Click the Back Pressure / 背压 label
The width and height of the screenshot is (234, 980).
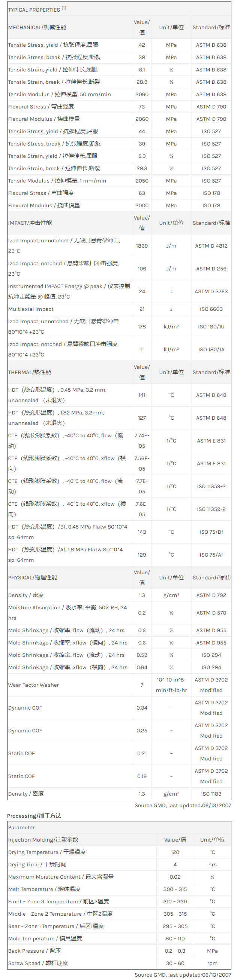(x=34, y=951)
